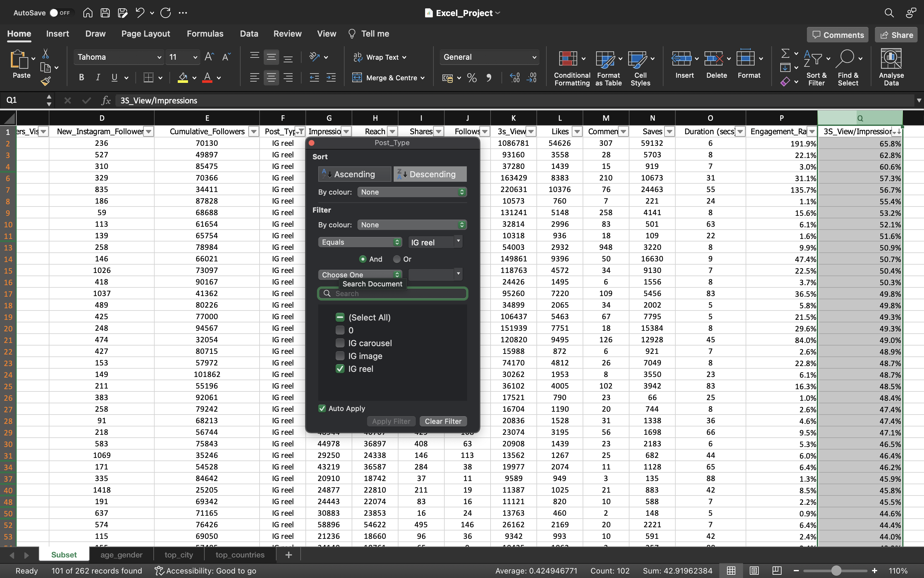Toggle the Auto Apply checkbox
924x578 pixels.
(x=322, y=408)
